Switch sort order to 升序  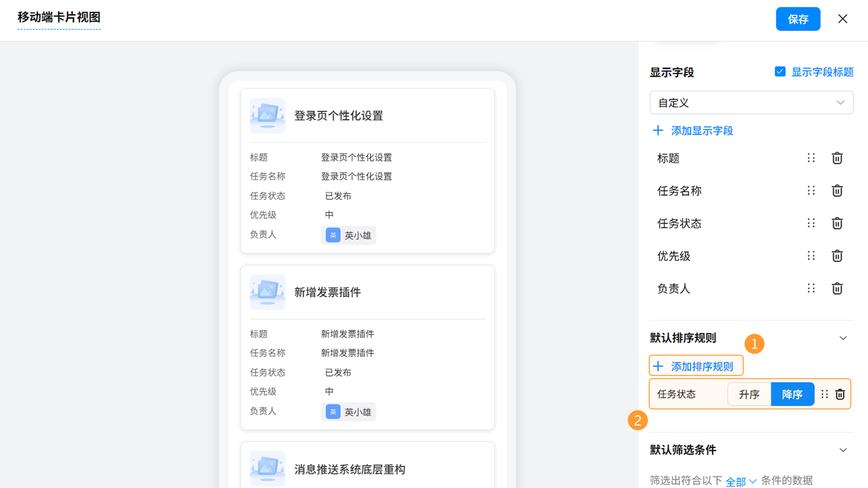click(749, 394)
